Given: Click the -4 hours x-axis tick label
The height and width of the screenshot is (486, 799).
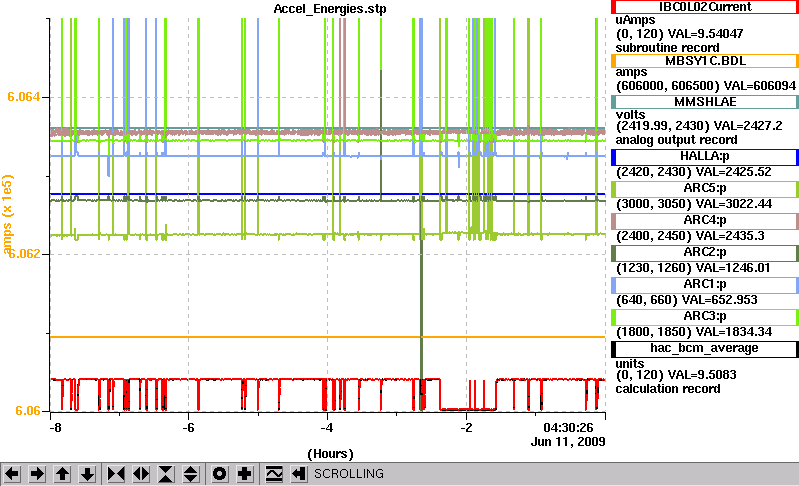Looking at the screenshot, I should (x=327, y=428).
